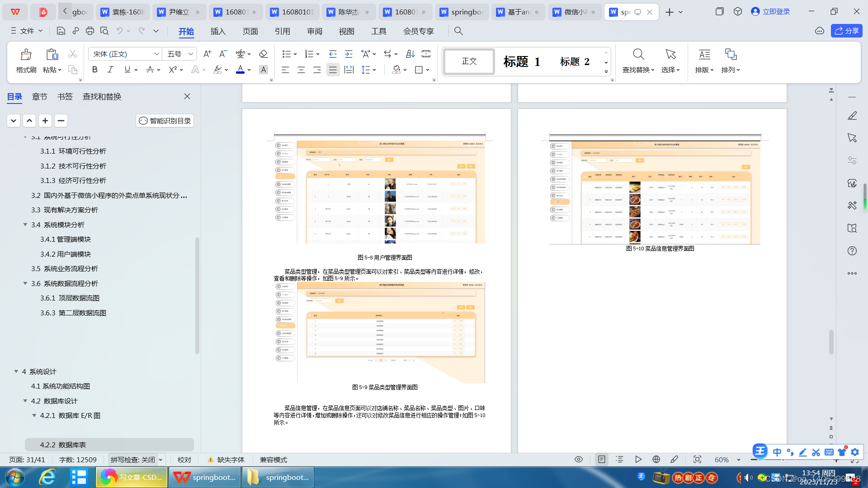Center align text
Image resolution: width=868 pixels, height=488 pixels.
301,70
